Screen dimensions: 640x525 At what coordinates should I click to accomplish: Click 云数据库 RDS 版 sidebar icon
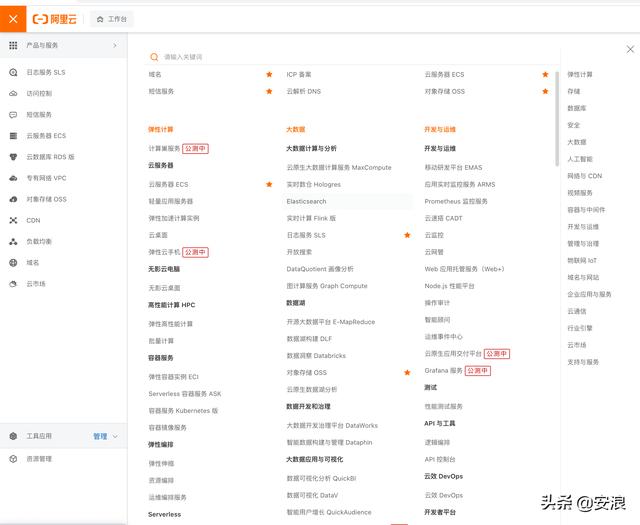coord(13,157)
